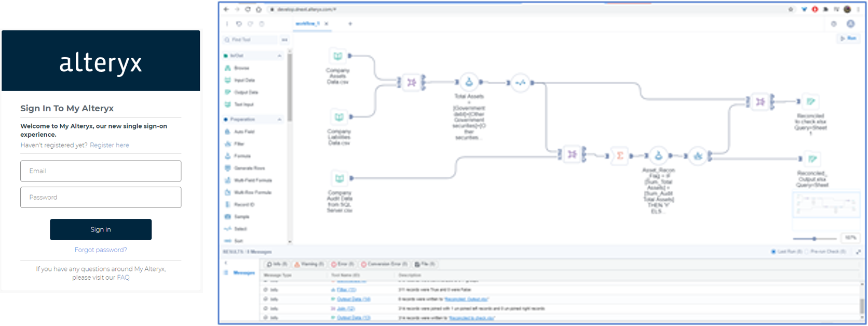Click Select tool in palette list

pos(236,229)
